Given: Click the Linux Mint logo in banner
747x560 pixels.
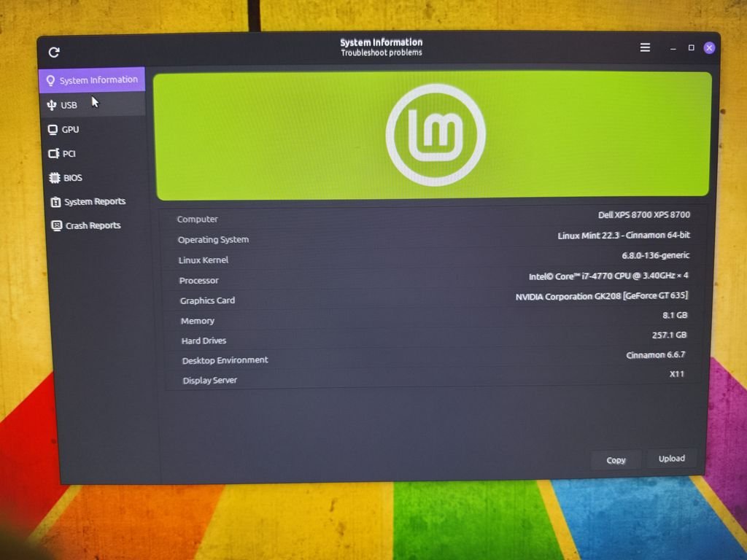Looking at the screenshot, I should [x=436, y=135].
